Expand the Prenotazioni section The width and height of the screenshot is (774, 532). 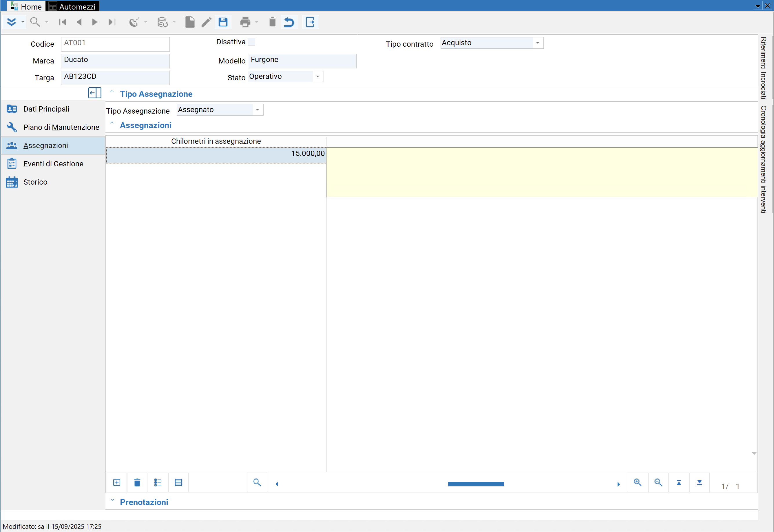[112, 500]
